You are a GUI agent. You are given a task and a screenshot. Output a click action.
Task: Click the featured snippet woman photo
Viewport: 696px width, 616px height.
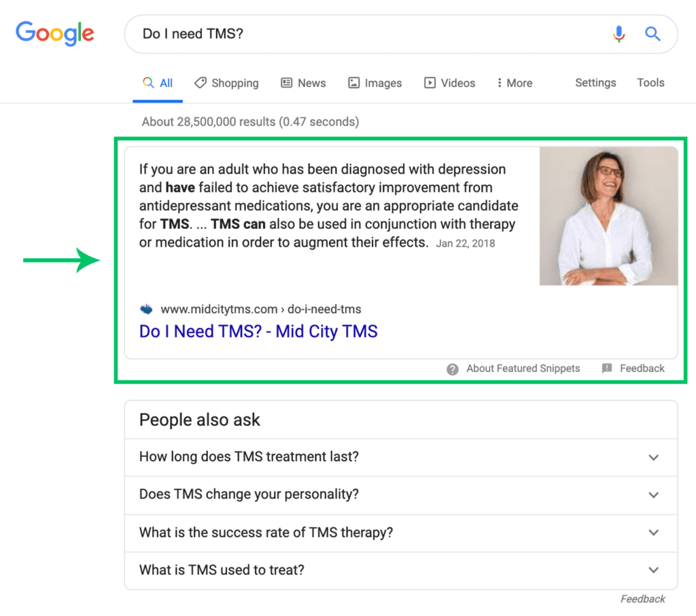pyautogui.click(x=608, y=216)
